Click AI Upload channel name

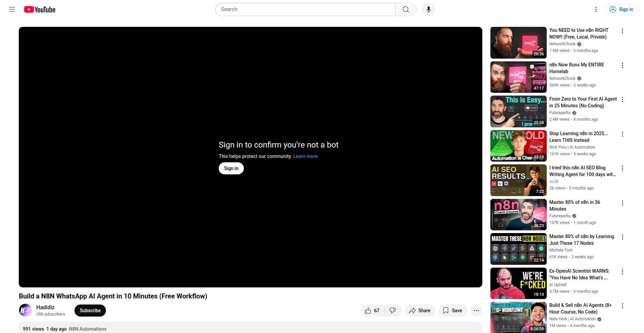coord(558,285)
